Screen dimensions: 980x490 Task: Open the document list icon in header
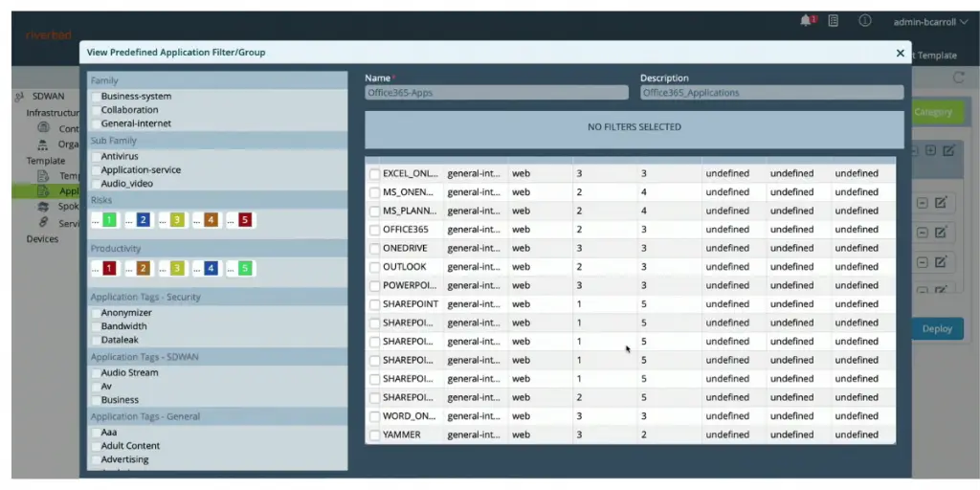pos(834,21)
